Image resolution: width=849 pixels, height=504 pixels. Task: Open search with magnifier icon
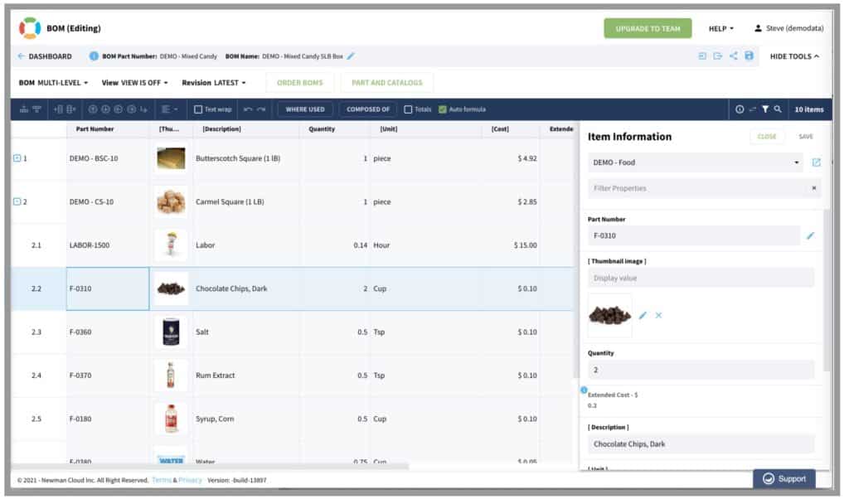[778, 109]
